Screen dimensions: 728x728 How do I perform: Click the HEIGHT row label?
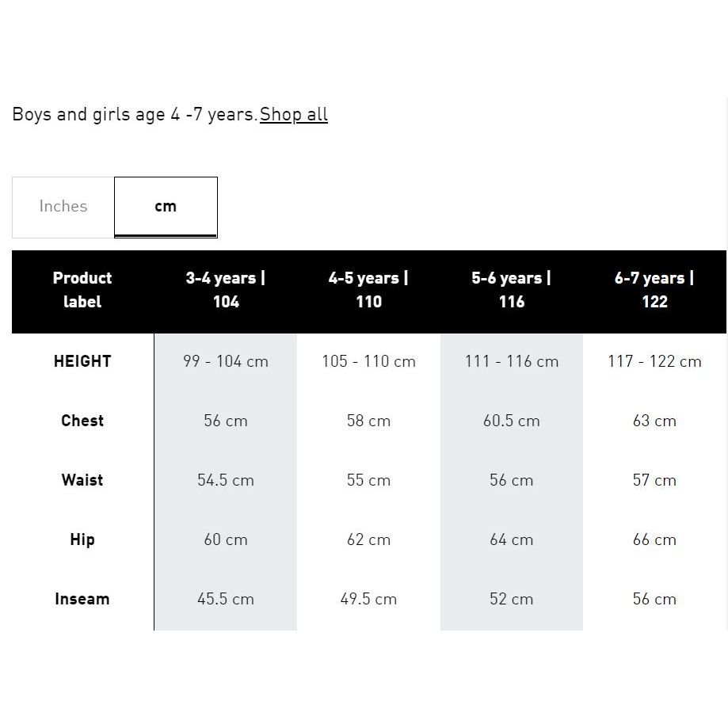82,361
